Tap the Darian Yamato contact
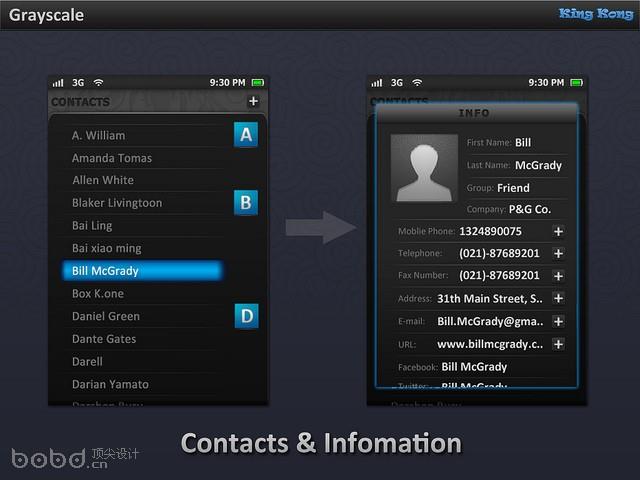Image resolution: width=640 pixels, height=480 pixels. coord(110,384)
